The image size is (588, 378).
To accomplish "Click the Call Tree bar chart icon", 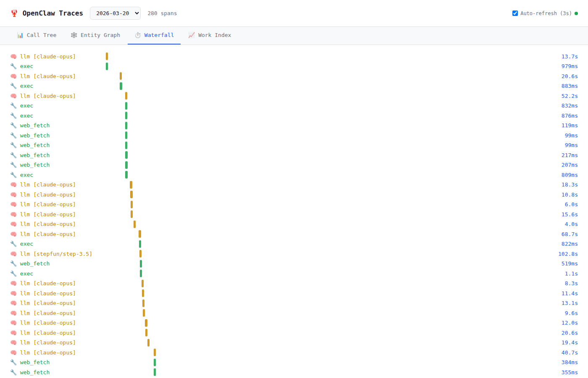I will coord(20,35).
